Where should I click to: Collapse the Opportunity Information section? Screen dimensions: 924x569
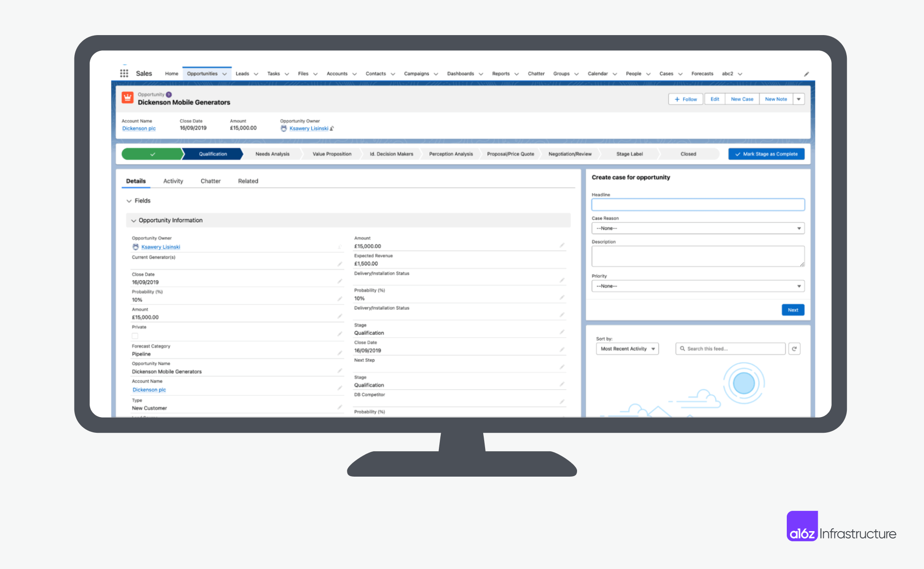tap(134, 221)
